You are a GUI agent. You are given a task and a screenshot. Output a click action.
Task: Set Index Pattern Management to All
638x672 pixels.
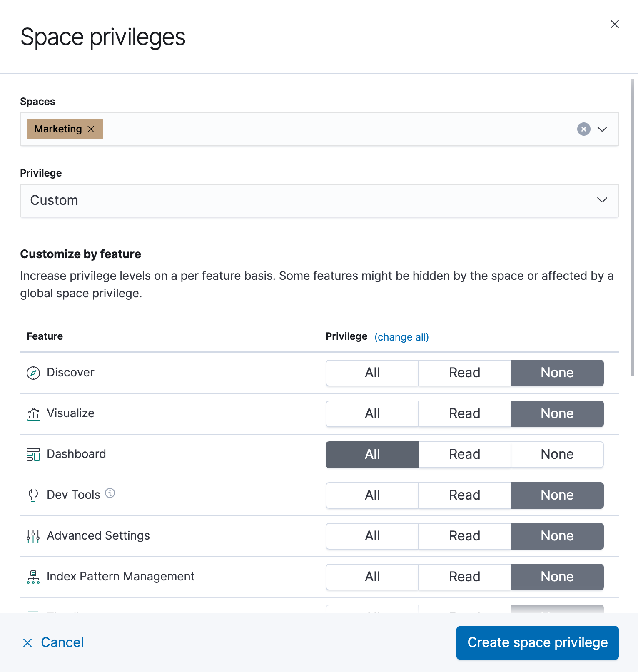[372, 577]
